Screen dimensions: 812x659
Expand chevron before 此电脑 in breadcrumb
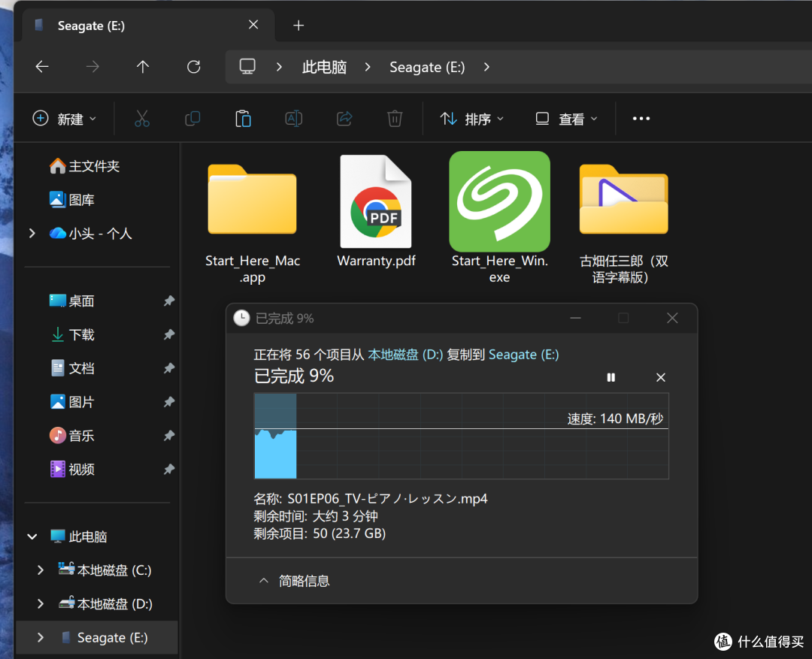279,67
